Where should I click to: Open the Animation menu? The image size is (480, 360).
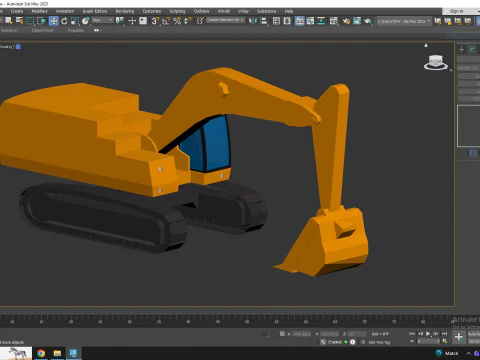[65, 11]
